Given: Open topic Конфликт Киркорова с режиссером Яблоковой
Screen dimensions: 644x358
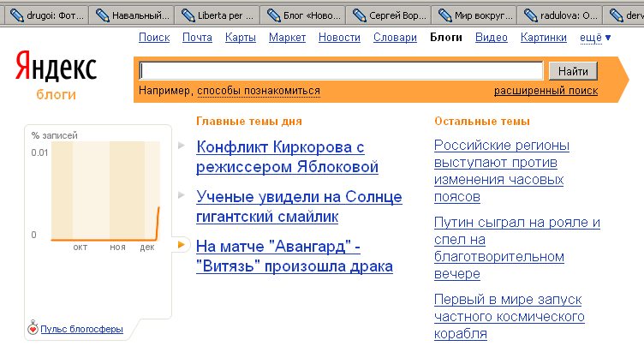Looking at the screenshot, I should tap(287, 157).
